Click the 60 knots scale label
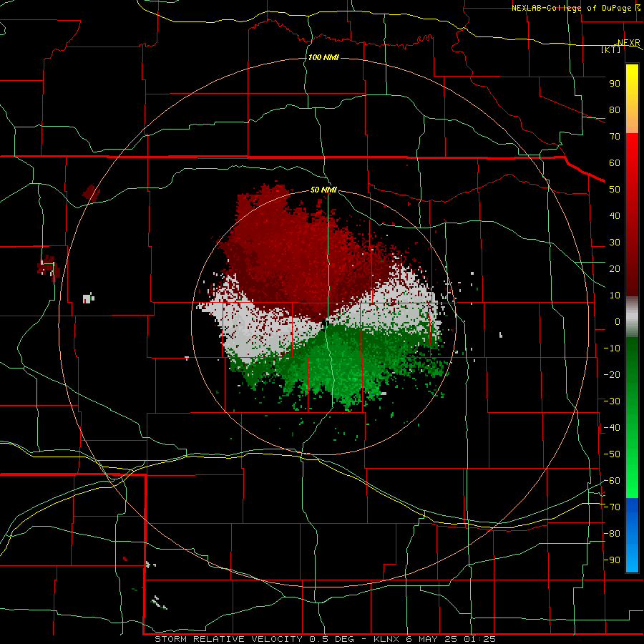This screenshot has width=644, height=644. [x=615, y=163]
